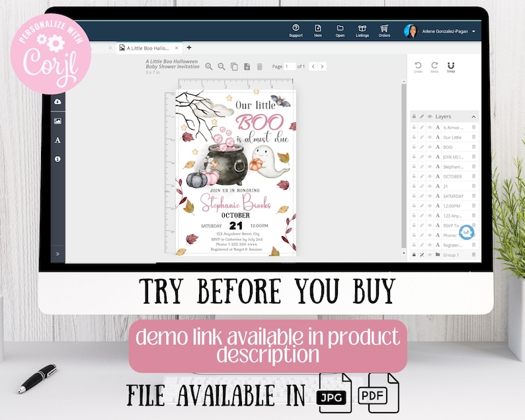Click the Stephanie Brooks name on invitation
Viewport: 525px width, 420px height.
[x=235, y=202]
